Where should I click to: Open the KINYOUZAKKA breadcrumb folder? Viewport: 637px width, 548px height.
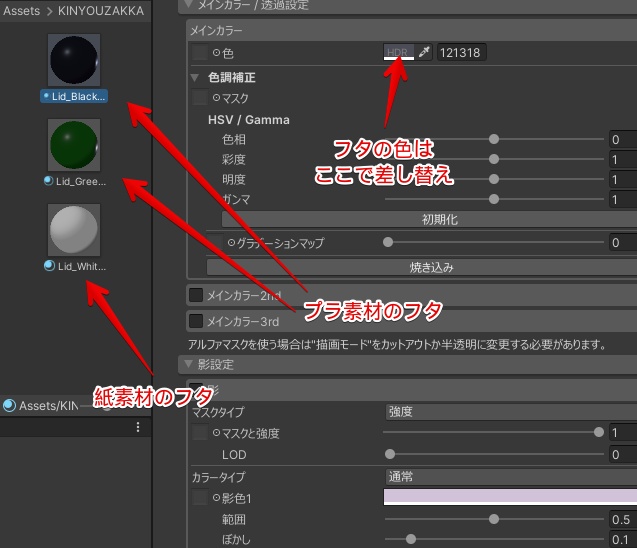click(x=101, y=11)
